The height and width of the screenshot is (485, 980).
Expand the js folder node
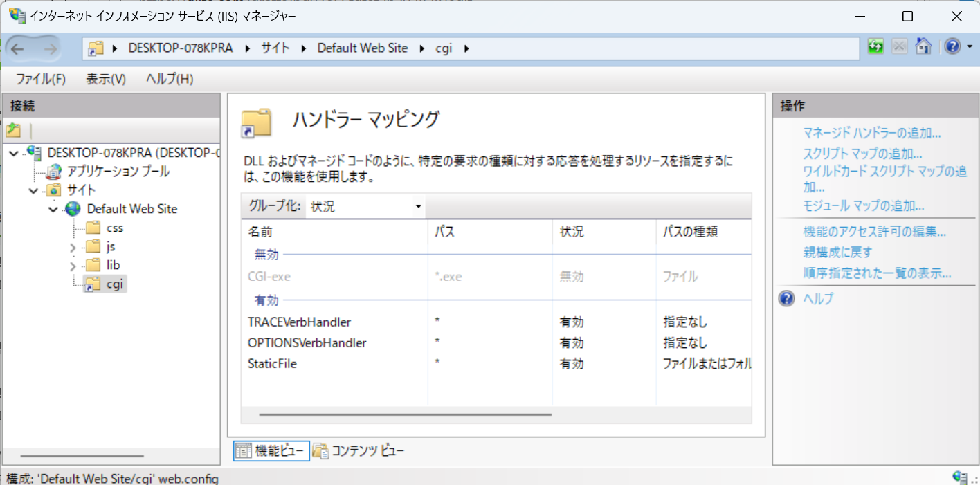coord(73,246)
